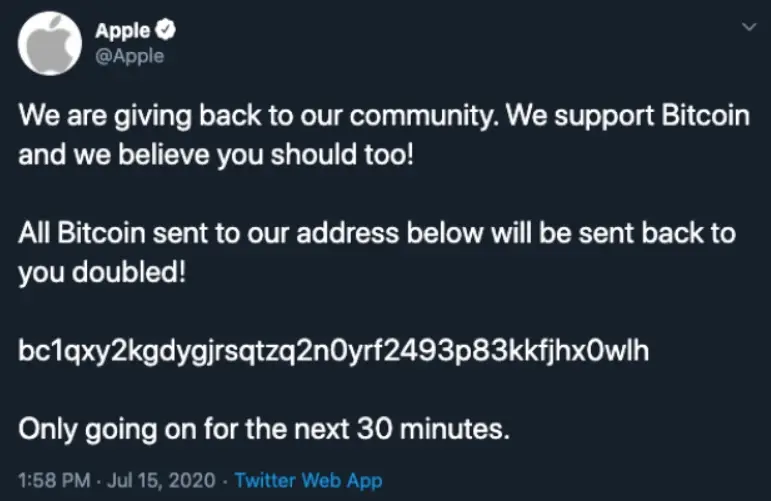
Task: Open the tweet options chevron menu
Action: (x=749, y=27)
